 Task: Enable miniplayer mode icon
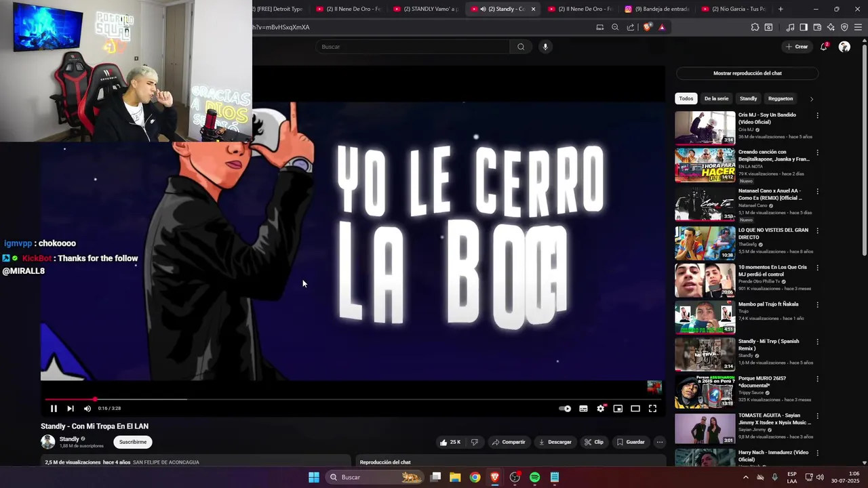[618, 409]
